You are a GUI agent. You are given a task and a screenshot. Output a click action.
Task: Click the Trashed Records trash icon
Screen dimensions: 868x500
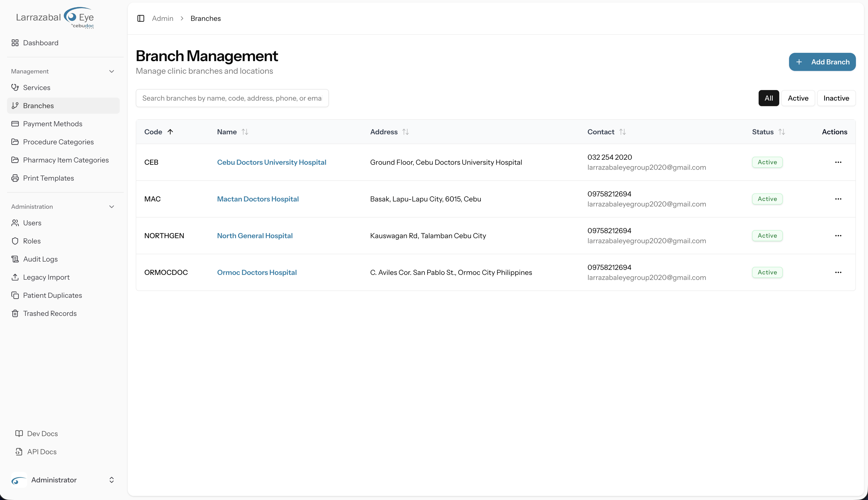point(15,314)
